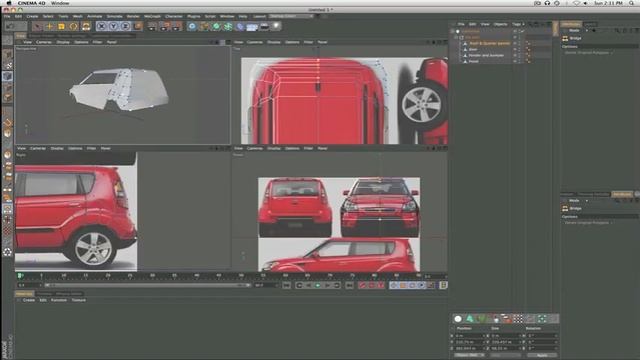Image resolution: width=640 pixels, height=360 pixels.
Task: Go to start of animation button
Action: click(287, 285)
